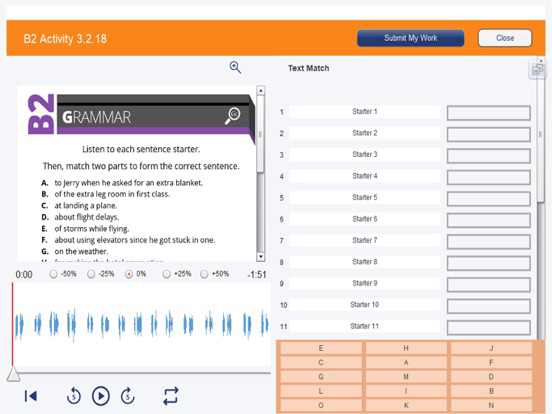Image resolution: width=552 pixels, height=414 pixels.
Task: Click the Starter 5 label
Action: [x=365, y=197]
